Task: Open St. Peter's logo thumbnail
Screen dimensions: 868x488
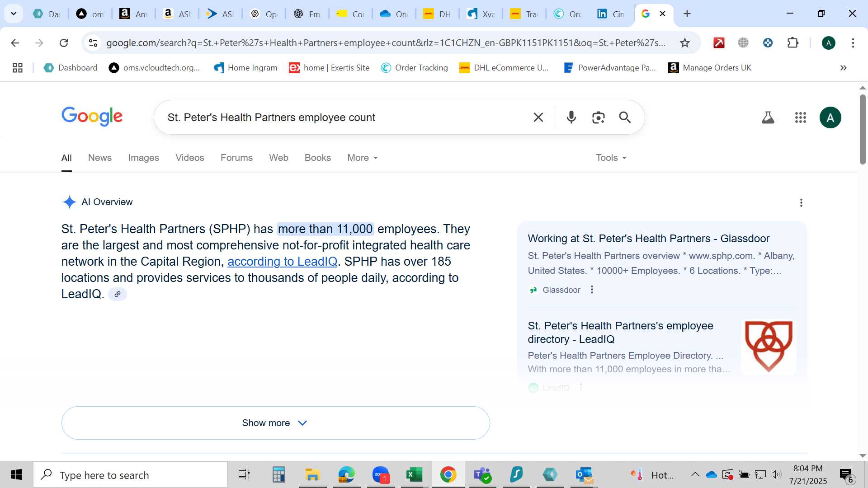Action: (769, 347)
